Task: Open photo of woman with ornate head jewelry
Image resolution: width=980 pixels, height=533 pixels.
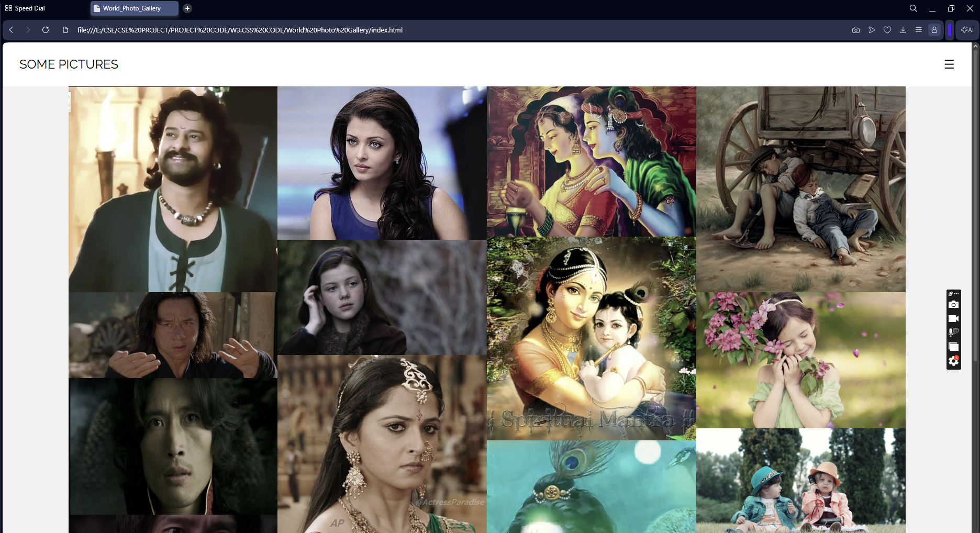Action: tap(382, 444)
